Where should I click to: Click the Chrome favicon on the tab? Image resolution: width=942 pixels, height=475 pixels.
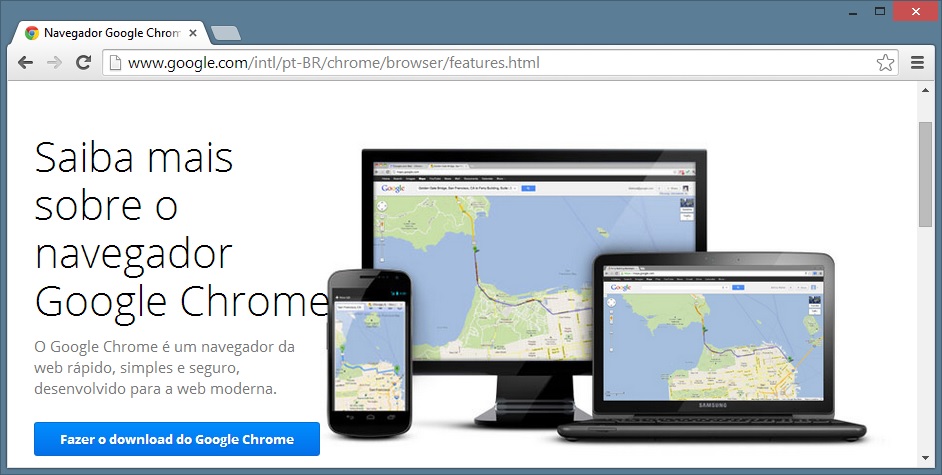tap(32, 33)
